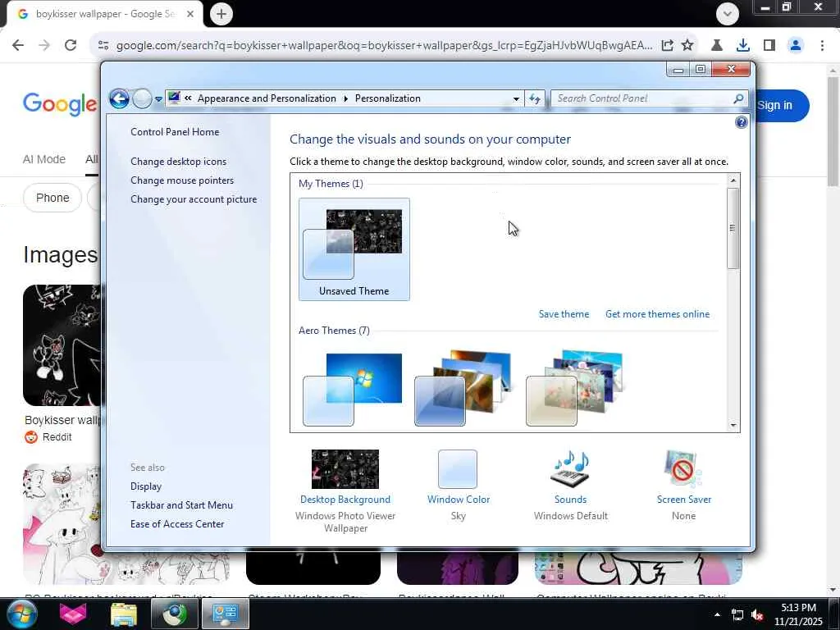
Task: Open recent pages dropdown beside navigation arrows
Action: [x=158, y=99]
